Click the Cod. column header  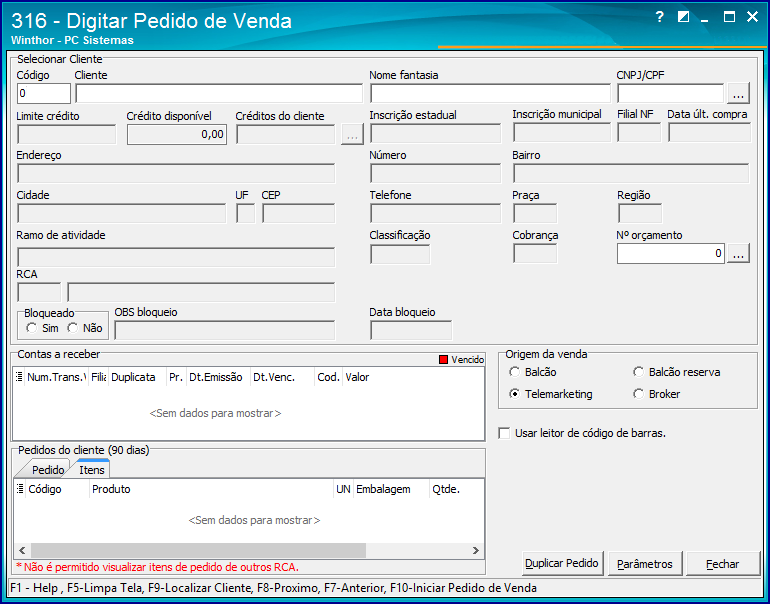[328, 377]
